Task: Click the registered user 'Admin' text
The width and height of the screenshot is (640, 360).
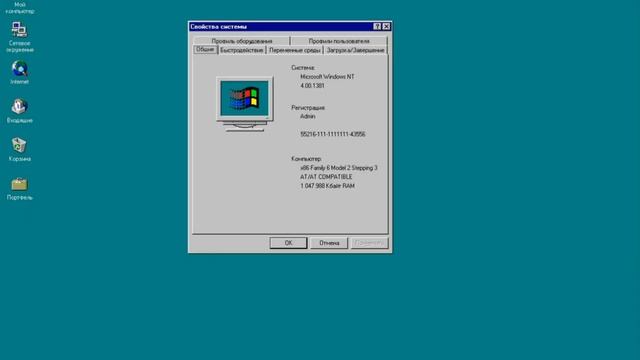Action: click(x=308, y=116)
